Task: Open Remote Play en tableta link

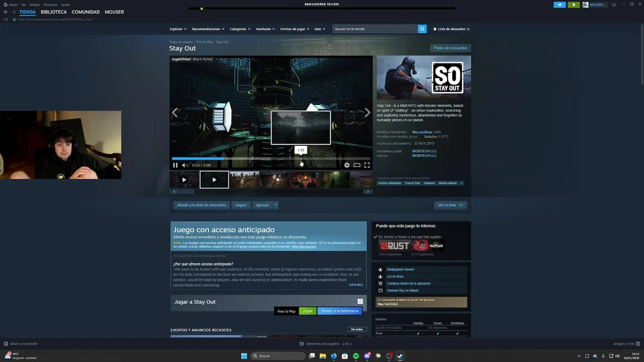Action: 403,291
